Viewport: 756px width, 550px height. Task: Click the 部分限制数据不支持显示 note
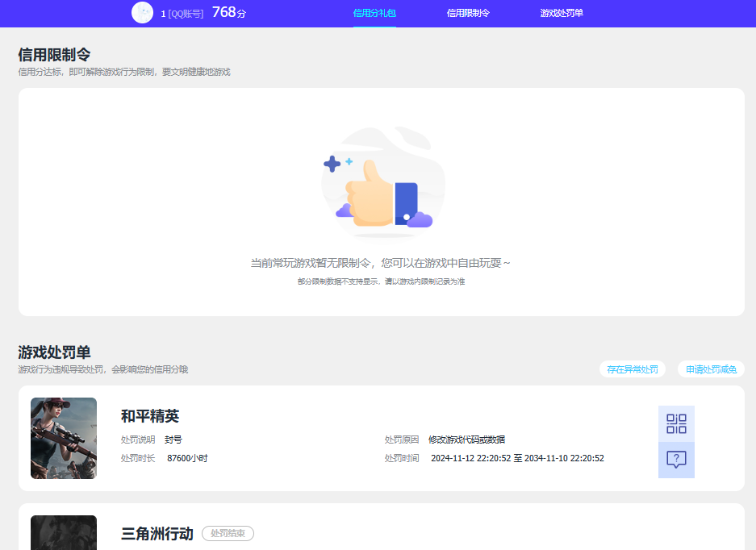tap(381, 281)
